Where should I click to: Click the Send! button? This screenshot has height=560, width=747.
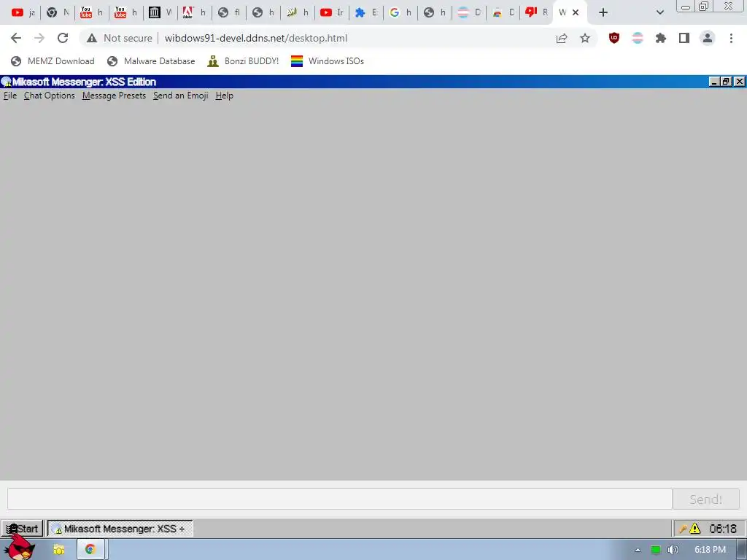pyautogui.click(x=705, y=499)
